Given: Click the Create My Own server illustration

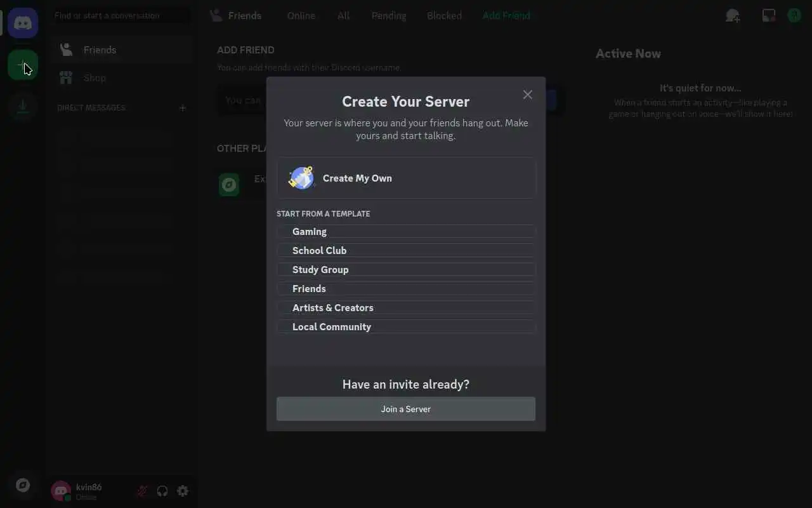Looking at the screenshot, I should (x=301, y=178).
